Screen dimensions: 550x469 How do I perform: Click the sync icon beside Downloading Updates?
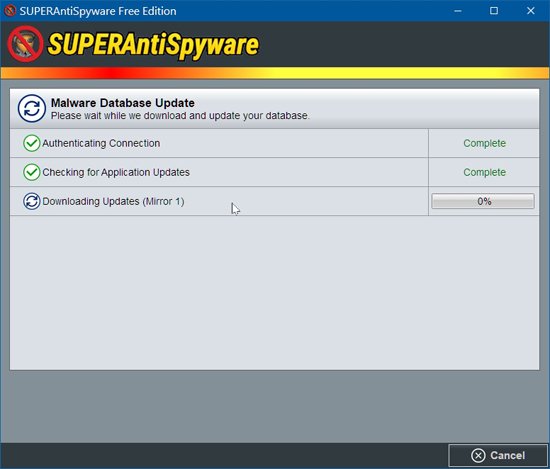coord(32,201)
